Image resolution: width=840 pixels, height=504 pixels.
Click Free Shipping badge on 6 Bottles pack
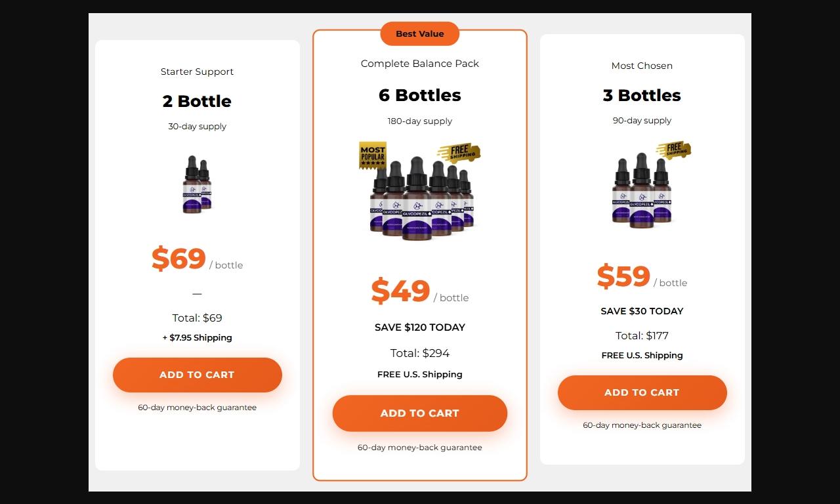[459, 153]
